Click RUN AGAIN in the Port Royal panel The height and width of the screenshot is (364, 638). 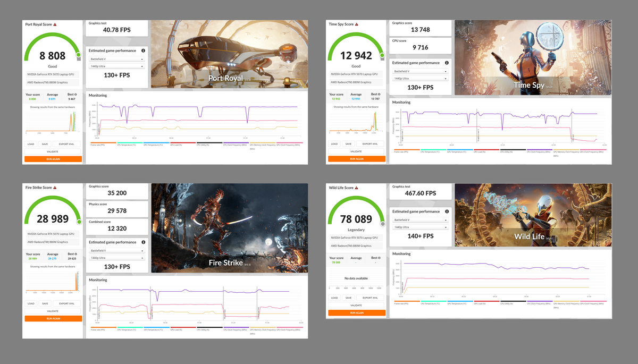(x=53, y=159)
